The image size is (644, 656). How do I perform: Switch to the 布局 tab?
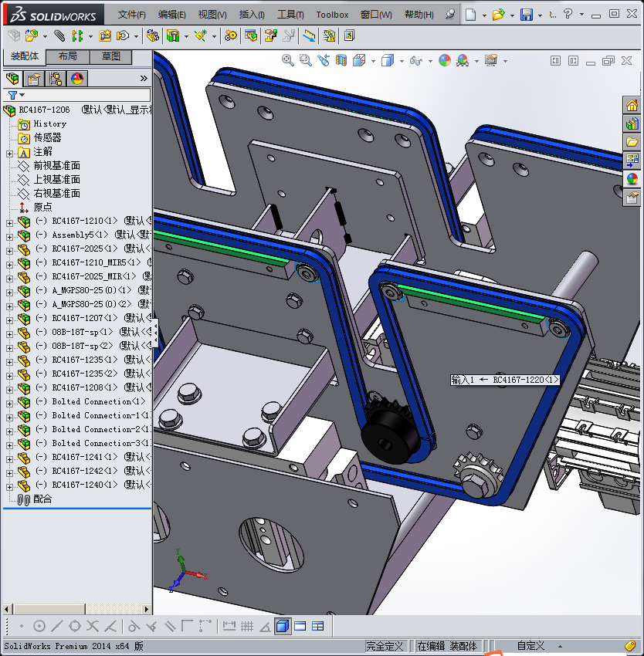[x=67, y=57]
